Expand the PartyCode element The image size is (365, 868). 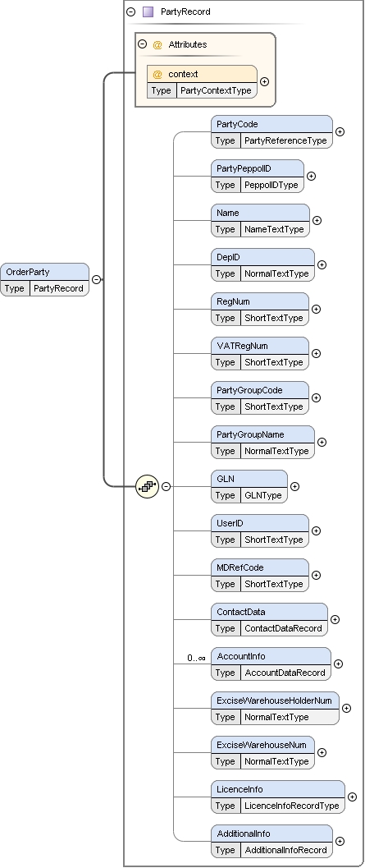point(340,131)
